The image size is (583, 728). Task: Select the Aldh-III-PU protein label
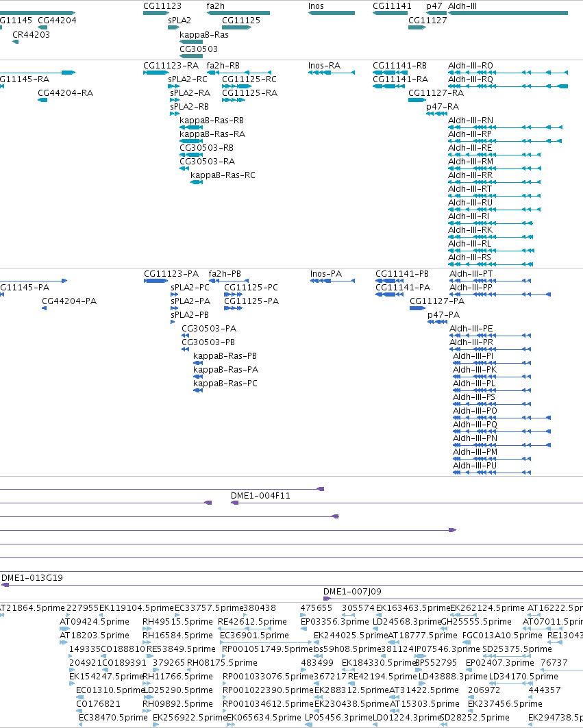pos(475,466)
